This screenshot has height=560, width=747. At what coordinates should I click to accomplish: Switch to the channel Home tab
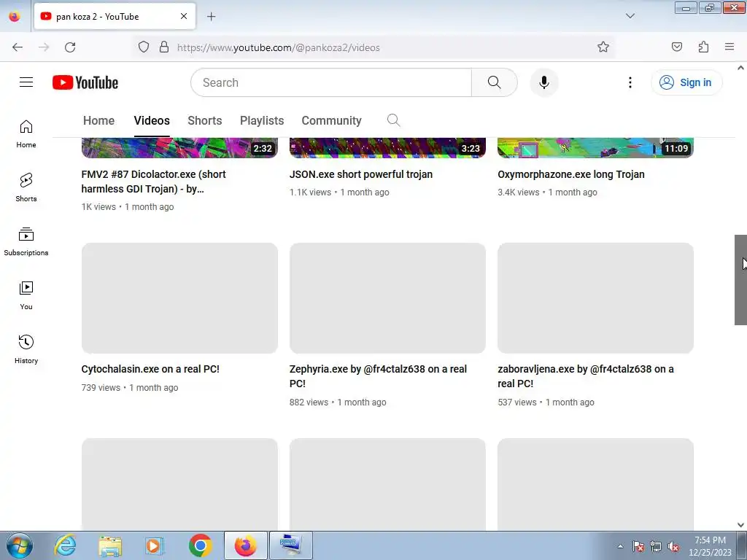click(98, 120)
